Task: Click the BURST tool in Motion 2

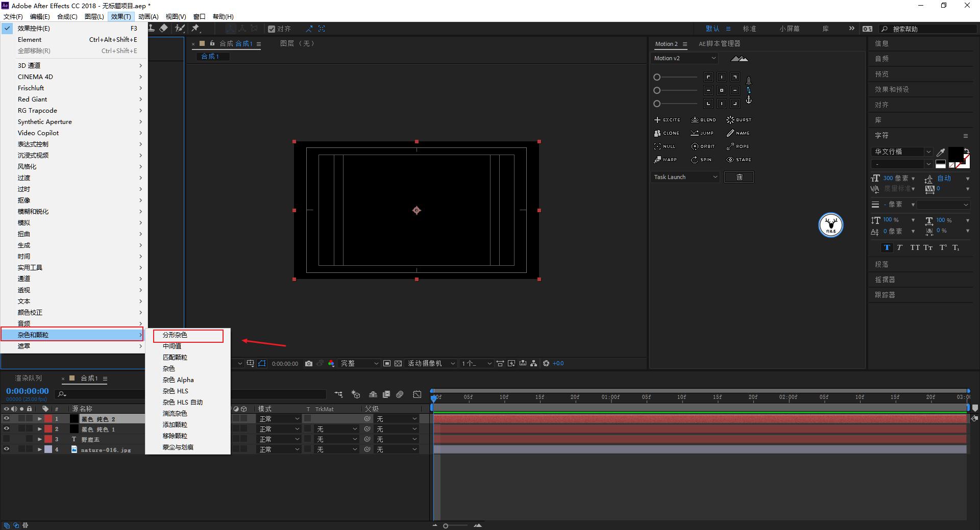Action: (739, 120)
